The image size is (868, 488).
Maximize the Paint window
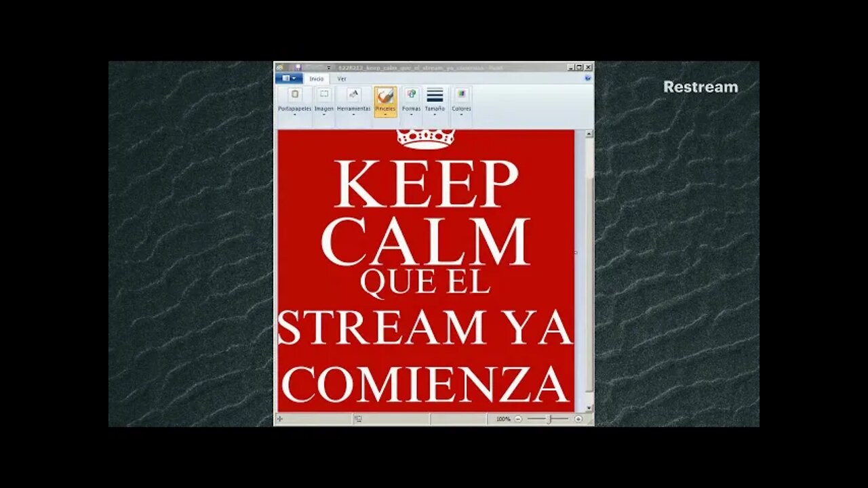(x=579, y=68)
